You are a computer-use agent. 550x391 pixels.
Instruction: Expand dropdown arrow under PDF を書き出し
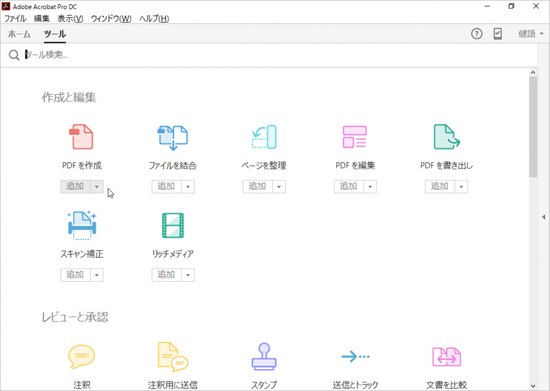click(x=462, y=187)
